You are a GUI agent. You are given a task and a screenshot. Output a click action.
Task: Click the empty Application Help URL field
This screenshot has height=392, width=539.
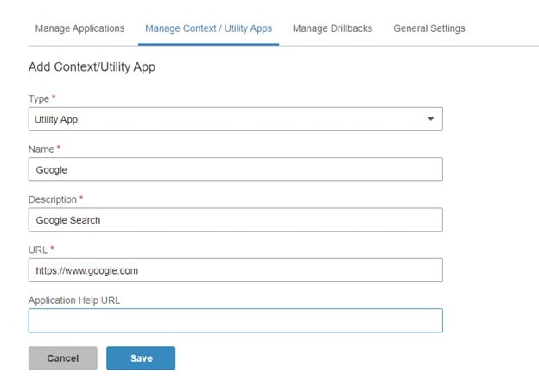coord(236,320)
